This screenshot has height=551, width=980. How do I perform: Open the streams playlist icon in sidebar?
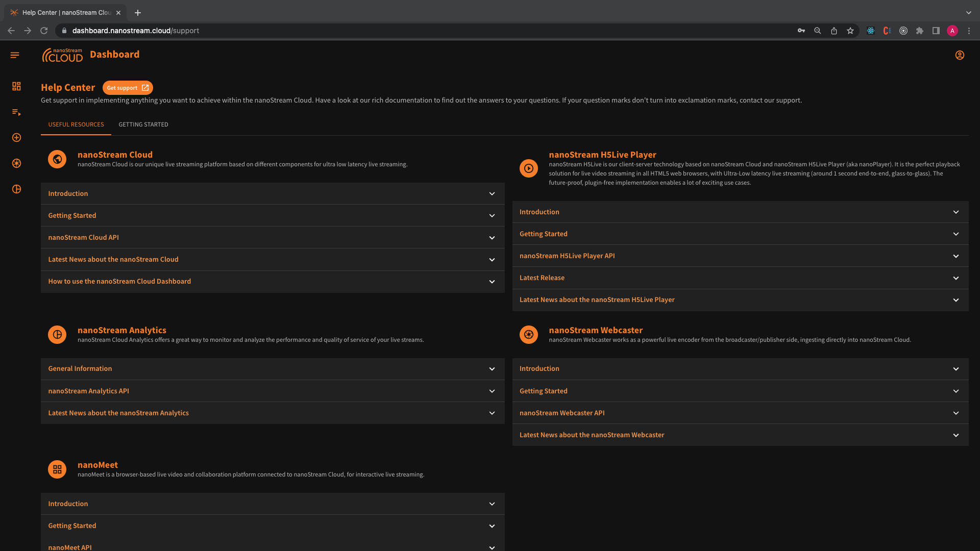click(16, 112)
